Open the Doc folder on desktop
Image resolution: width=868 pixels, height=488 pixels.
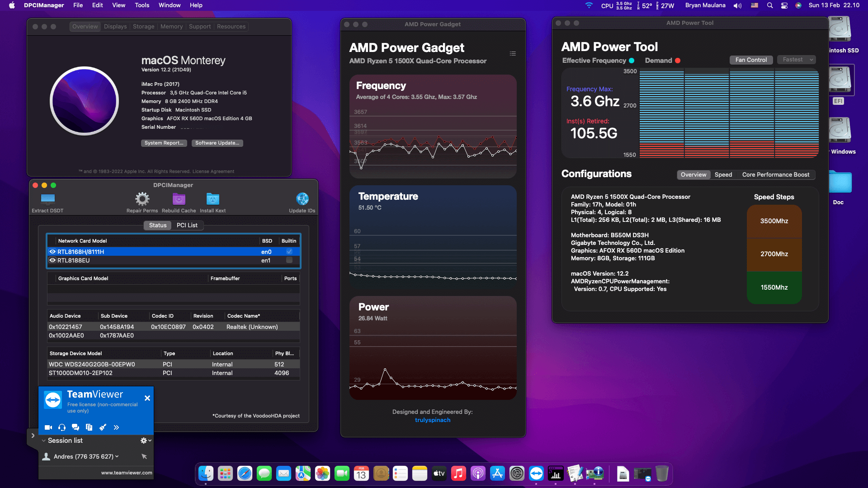[x=840, y=182]
